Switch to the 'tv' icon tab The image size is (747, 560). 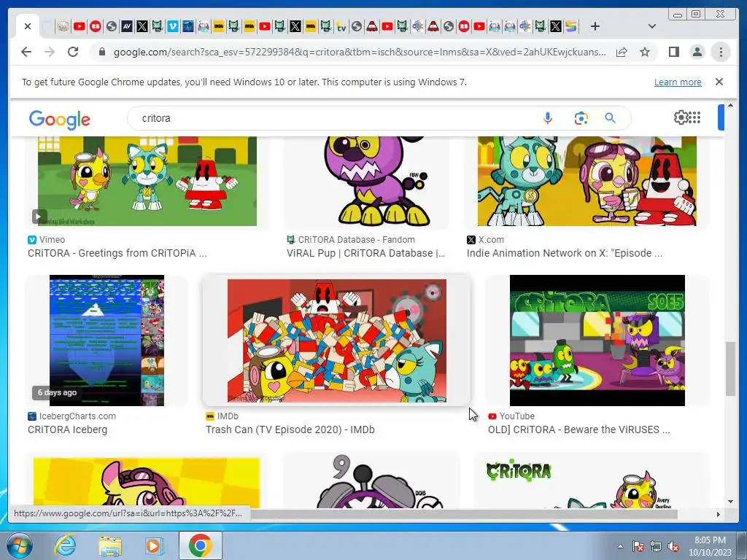341,27
